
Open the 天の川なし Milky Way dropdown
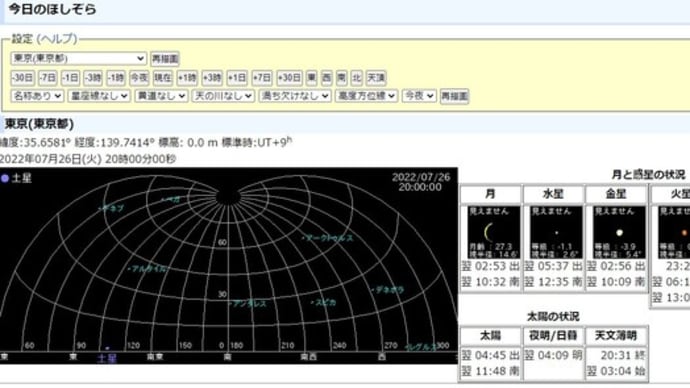(223, 96)
